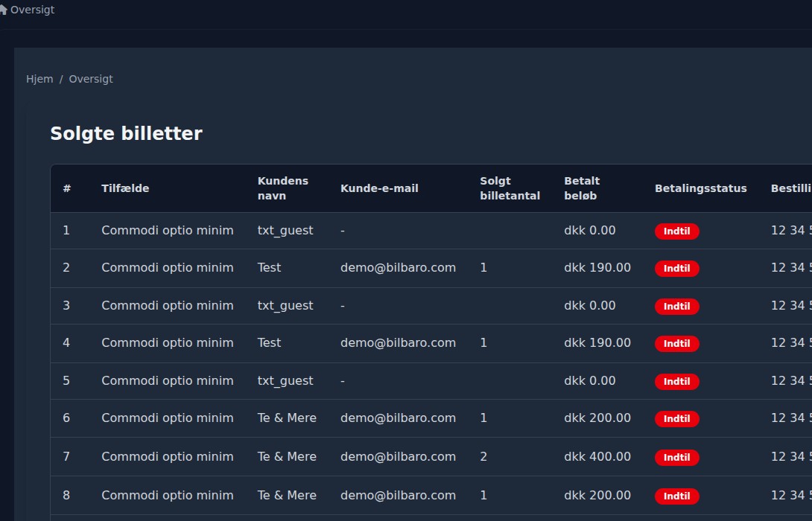The width and height of the screenshot is (812, 521).
Task: Click demo@bilbaro.com email in row 4
Action: (399, 342)
